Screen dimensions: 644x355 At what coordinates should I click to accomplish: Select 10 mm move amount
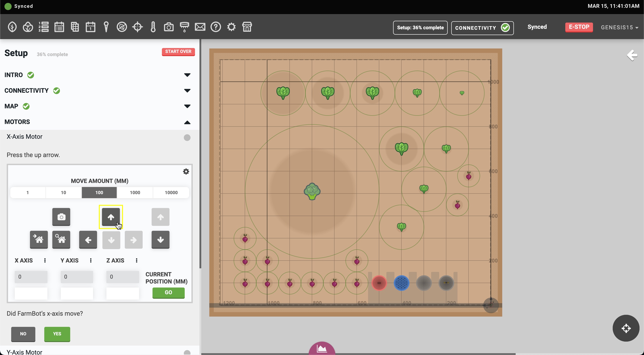64,193
